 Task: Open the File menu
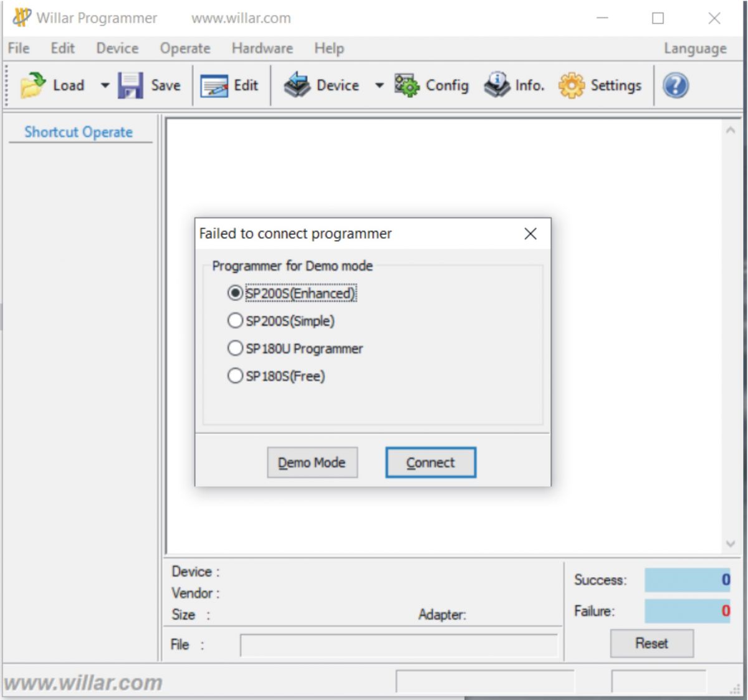coord(19,48)
